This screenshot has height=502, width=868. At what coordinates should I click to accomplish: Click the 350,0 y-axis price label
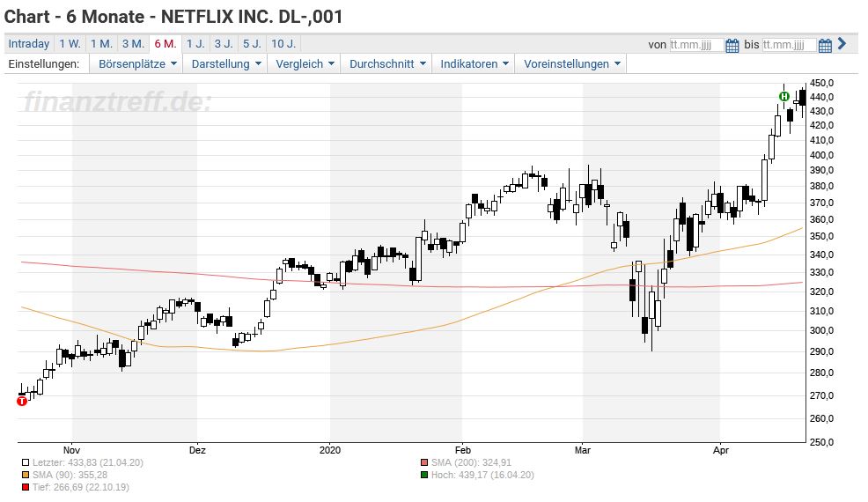pos(821,236)
